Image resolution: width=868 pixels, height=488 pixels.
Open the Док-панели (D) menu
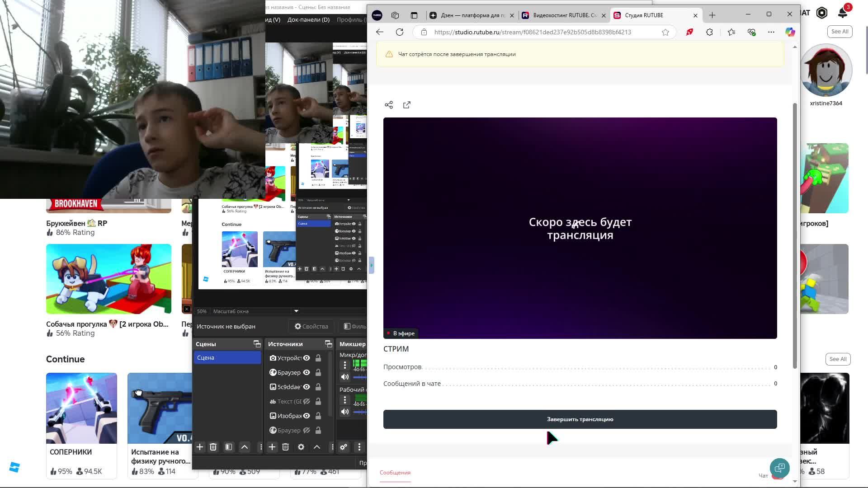(x=308, y=19)
